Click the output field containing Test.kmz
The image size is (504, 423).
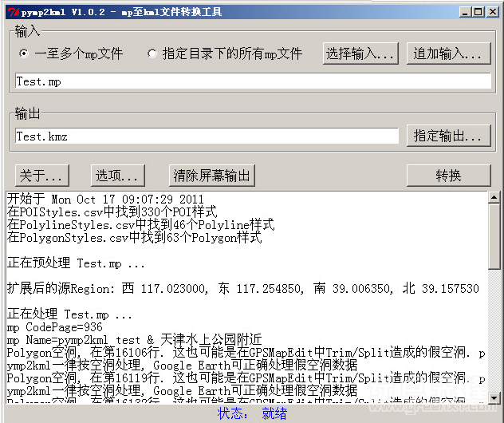[207, 136]
